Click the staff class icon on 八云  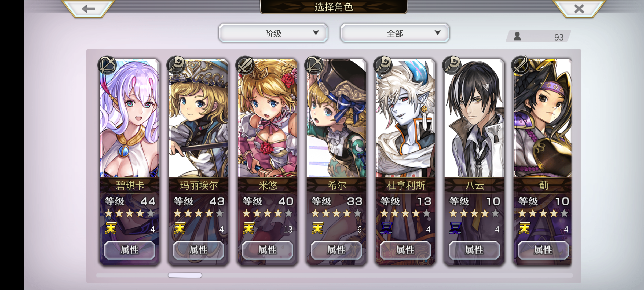(452, 65)
